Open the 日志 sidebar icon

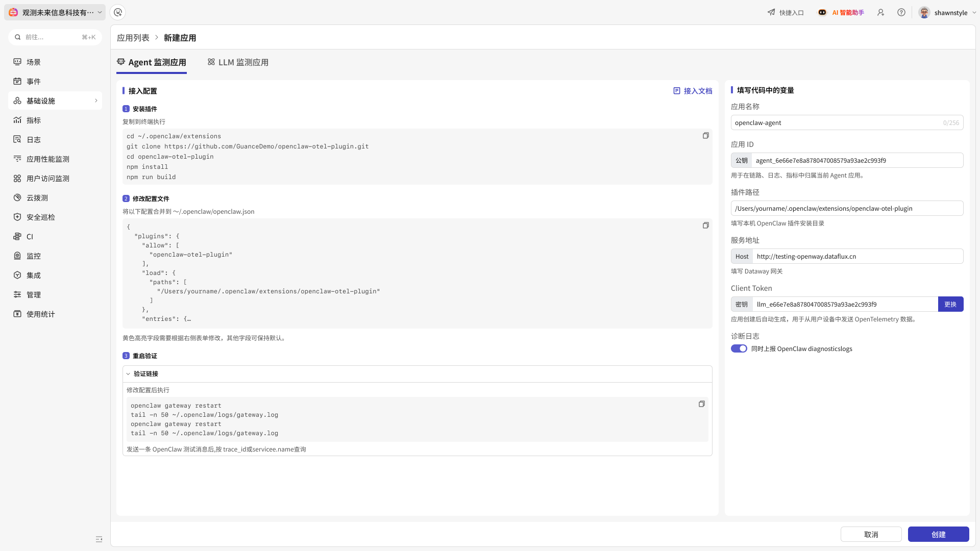[17, 139]
